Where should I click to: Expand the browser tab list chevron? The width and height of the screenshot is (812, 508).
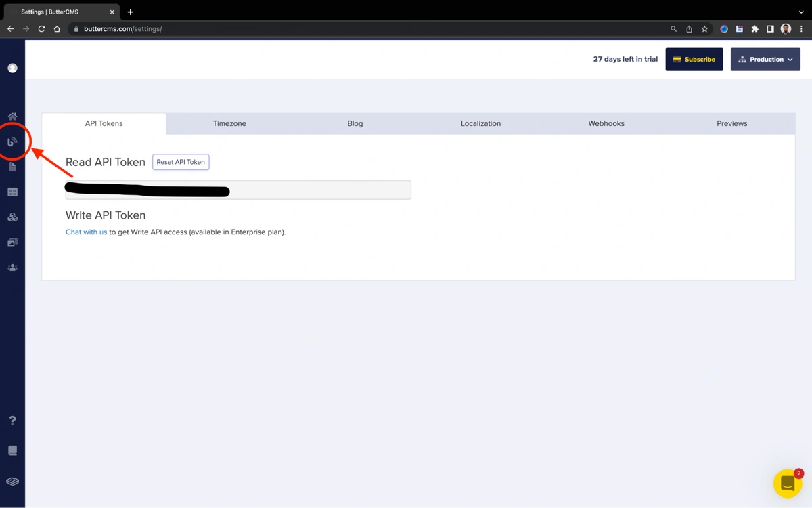(802, 12)
